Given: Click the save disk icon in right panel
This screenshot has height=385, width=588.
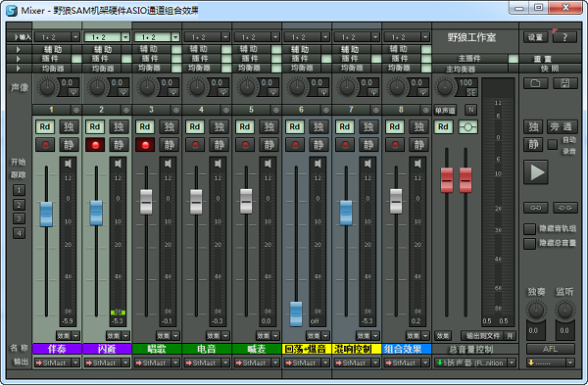Looking at the screenshot, I should [564, 83].
